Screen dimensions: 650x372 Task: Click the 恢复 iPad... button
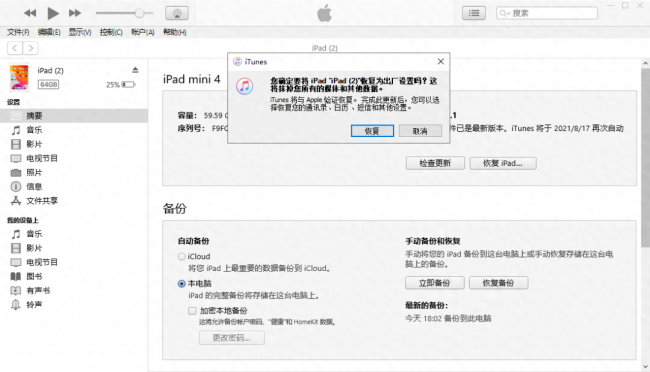(x=503, y=163)
